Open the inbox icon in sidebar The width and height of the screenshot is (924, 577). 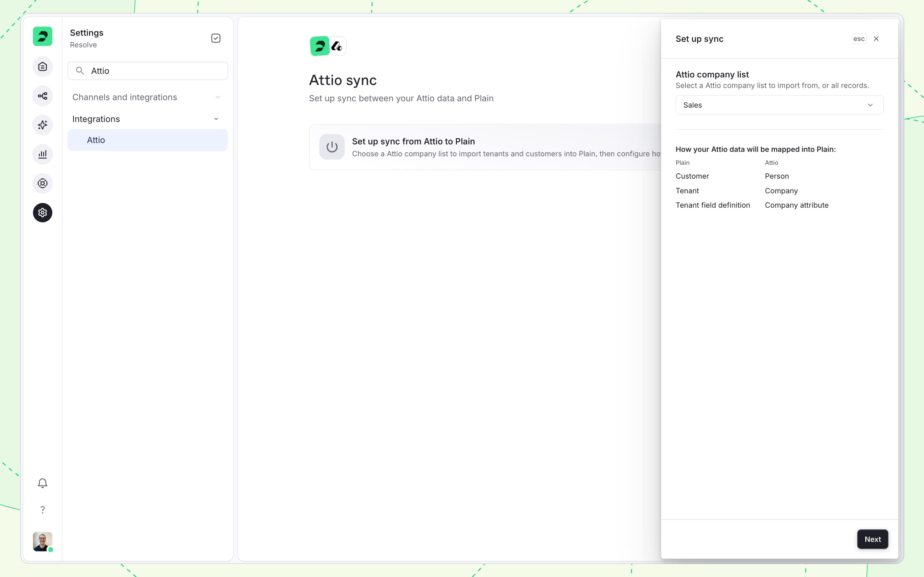click(42, 67)
